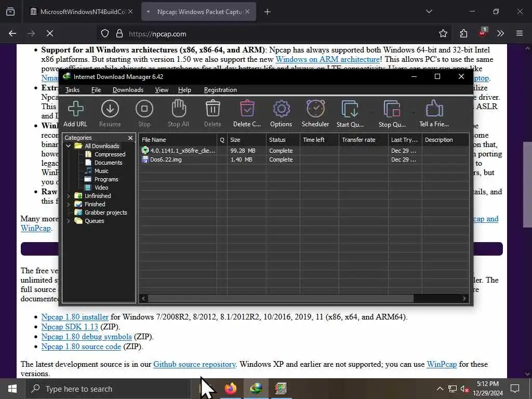The height and width of the screenshot is (399, 532).
Task: Go back in the Firefox browser
Action: [12, 33]
